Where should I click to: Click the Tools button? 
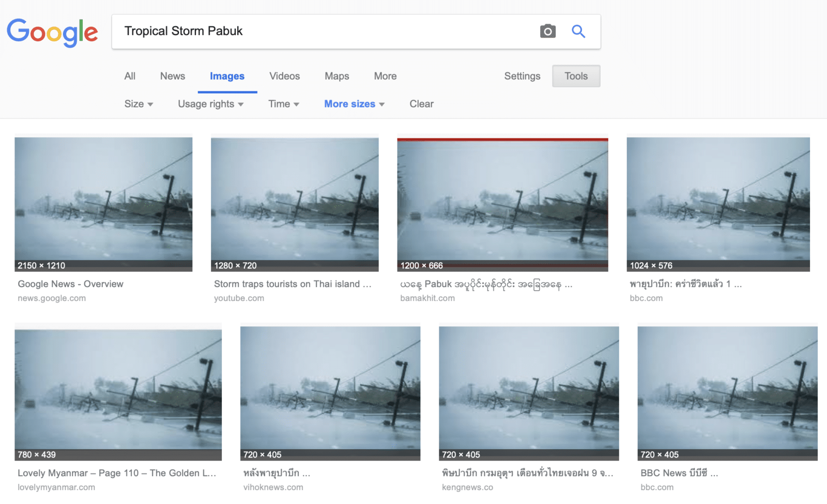pos(576,76)
